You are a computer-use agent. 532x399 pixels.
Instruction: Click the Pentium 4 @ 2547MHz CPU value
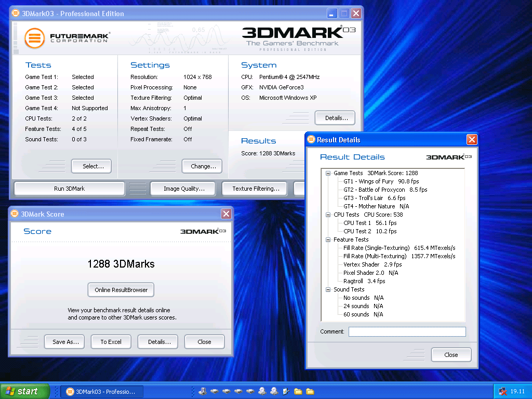[289, 77]
